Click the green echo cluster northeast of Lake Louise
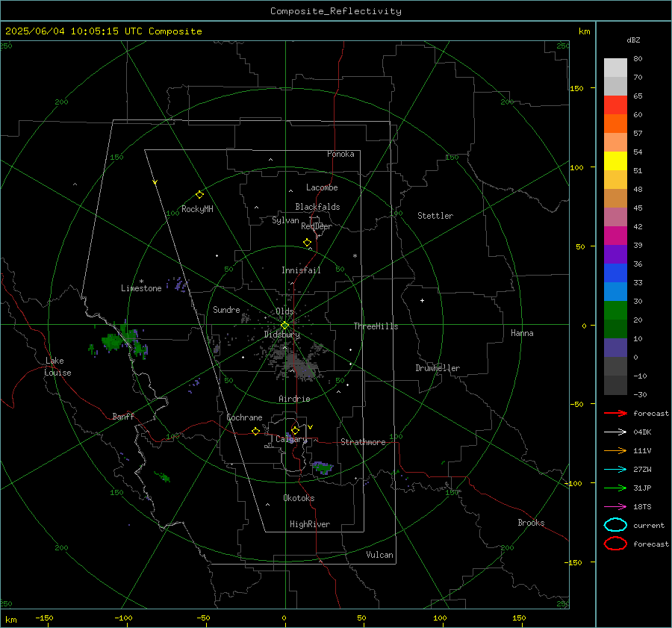The width and height of the screenshot is (672, 628). pyautogui.click(x=121, y=341)
